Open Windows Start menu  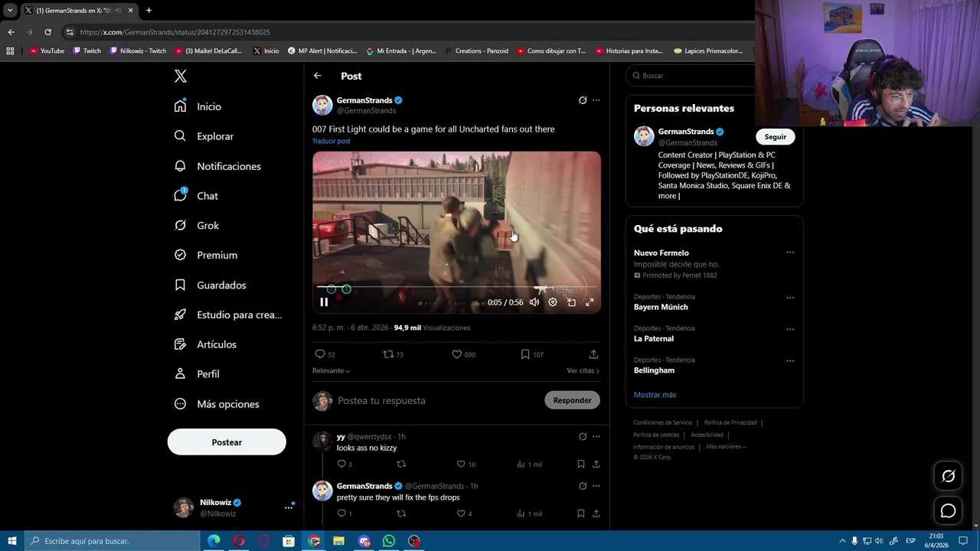point(11,541)
